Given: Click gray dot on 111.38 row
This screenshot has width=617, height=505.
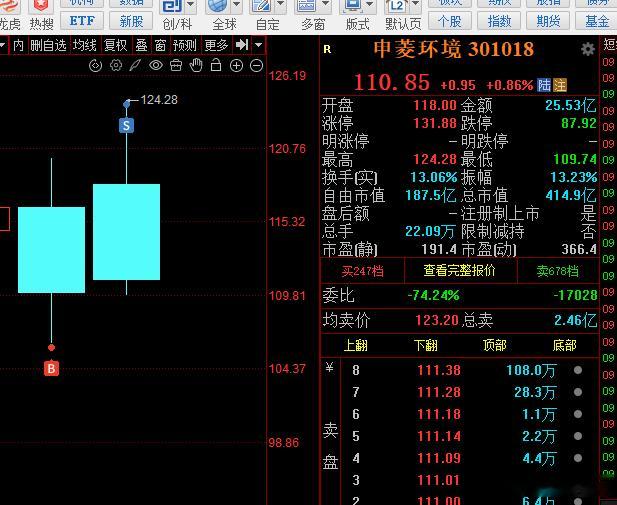Looking at the screenshot, I should pos(578,370).
